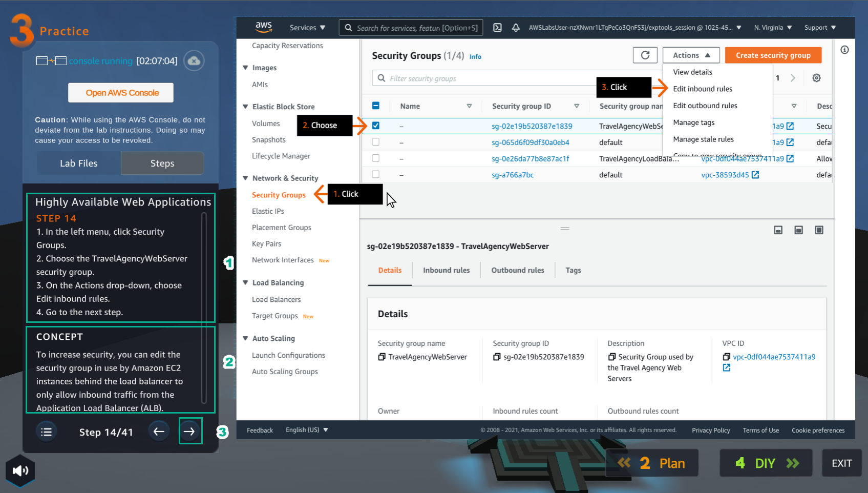
Task: Check the sg-065d6f09df30a0eb4 row checkbox
Action: [375, 142]
